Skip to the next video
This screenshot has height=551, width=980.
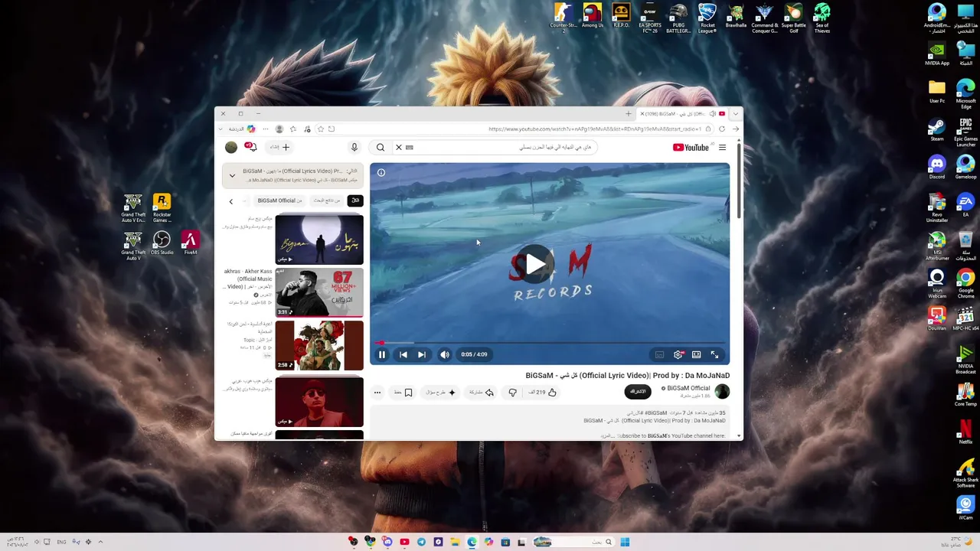(x=422, y=354)
